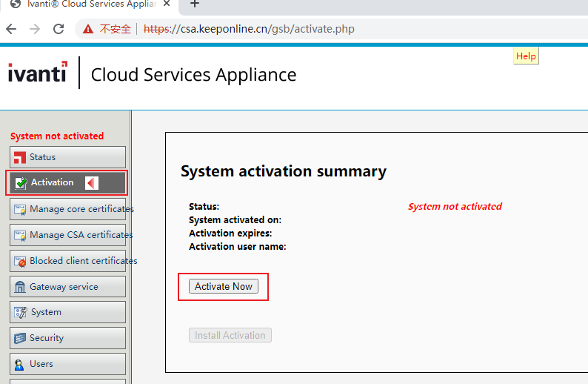The height and width of the screenshot is (384, 588).
Task: Click the browser back arrow
Action: 11,30
